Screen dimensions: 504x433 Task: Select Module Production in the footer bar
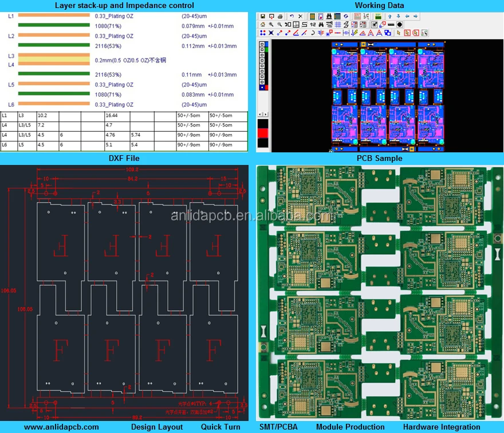click(350, 427)
